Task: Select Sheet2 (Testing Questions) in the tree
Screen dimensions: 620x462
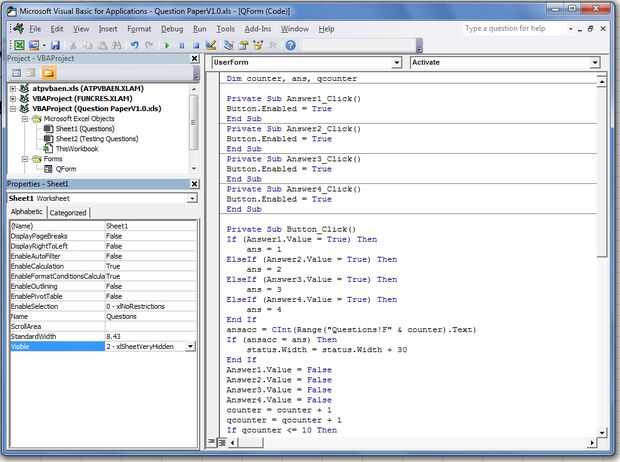Action: [x=96, y=139]
